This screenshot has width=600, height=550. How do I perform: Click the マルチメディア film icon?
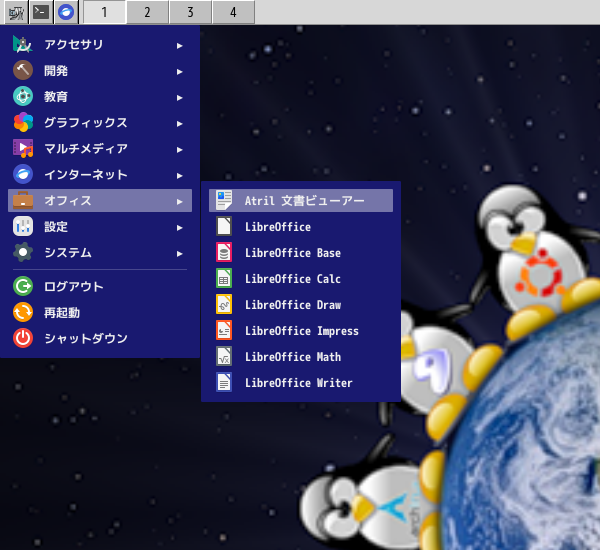click(x=23, y=149)
